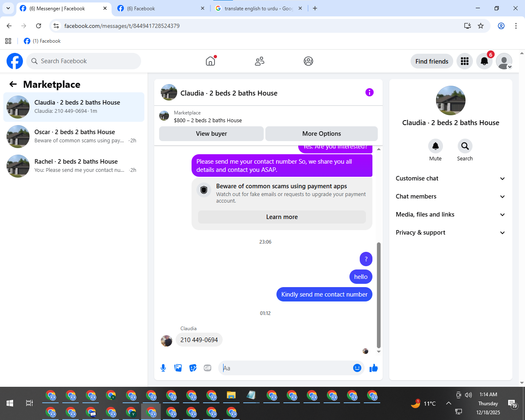Screen dimensions: 525x420
Task: Click Claudia's avatar beside phone number
Action: click(167, 341)
